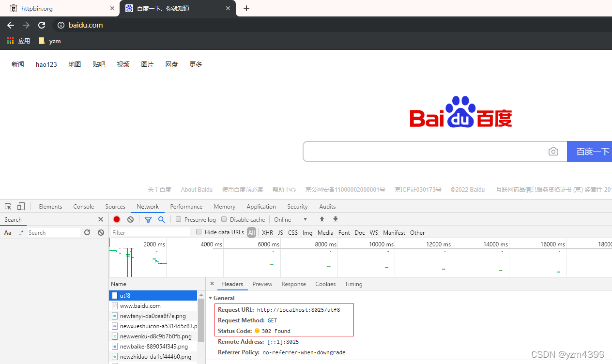
Task: Close the Baidu tab
Action: pos(228,8)
